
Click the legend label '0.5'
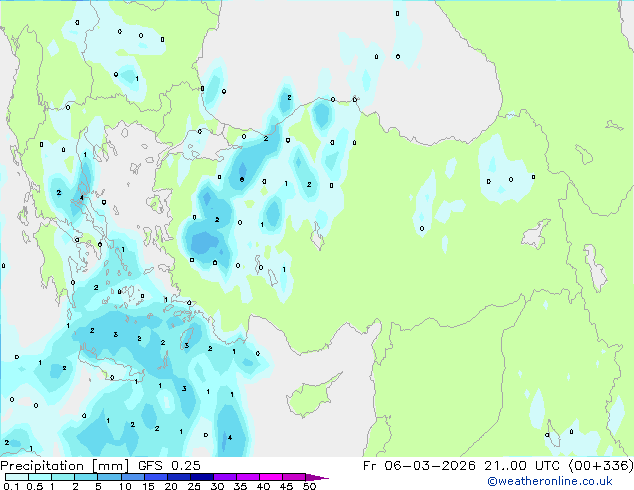(35, 486)
